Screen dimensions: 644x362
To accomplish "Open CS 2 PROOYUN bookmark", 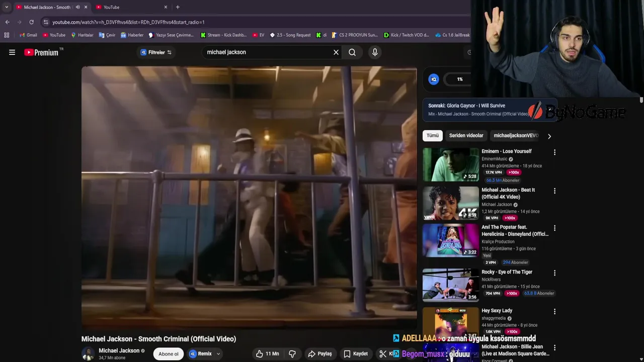I will click(355, 35).
